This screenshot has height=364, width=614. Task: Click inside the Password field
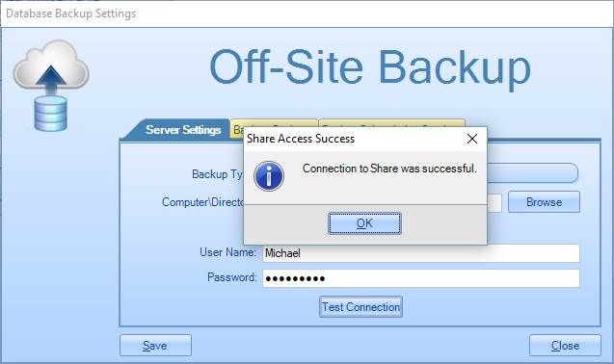coord(421,278)
